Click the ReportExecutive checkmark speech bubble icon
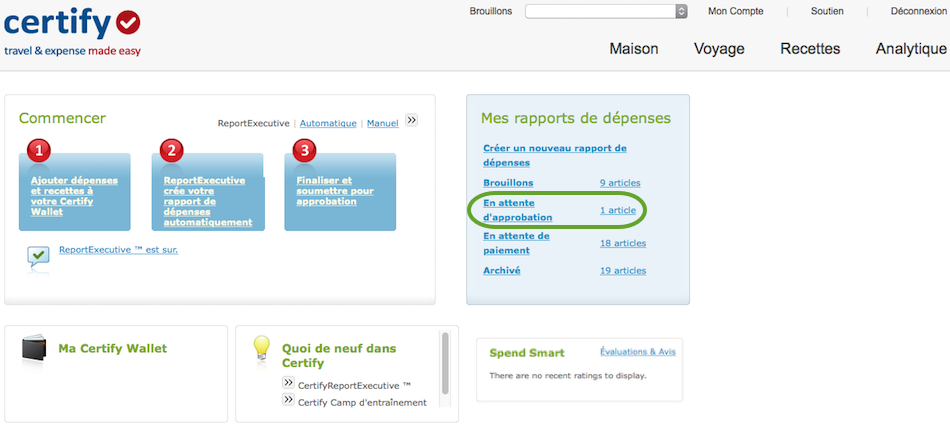This screenshot has width=950, height=431. (x=38, y=257)
